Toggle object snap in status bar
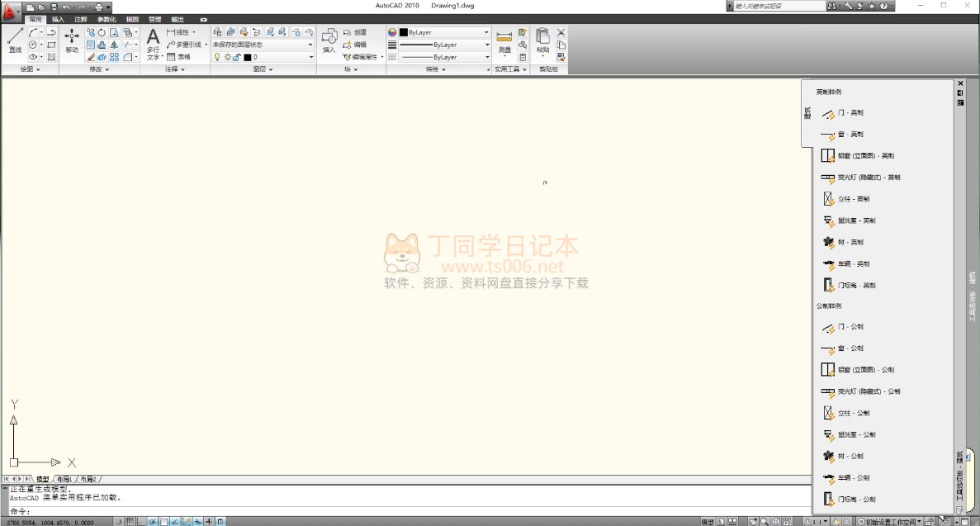The width and height of the screenshot is (980, 526). click(163, 522)
